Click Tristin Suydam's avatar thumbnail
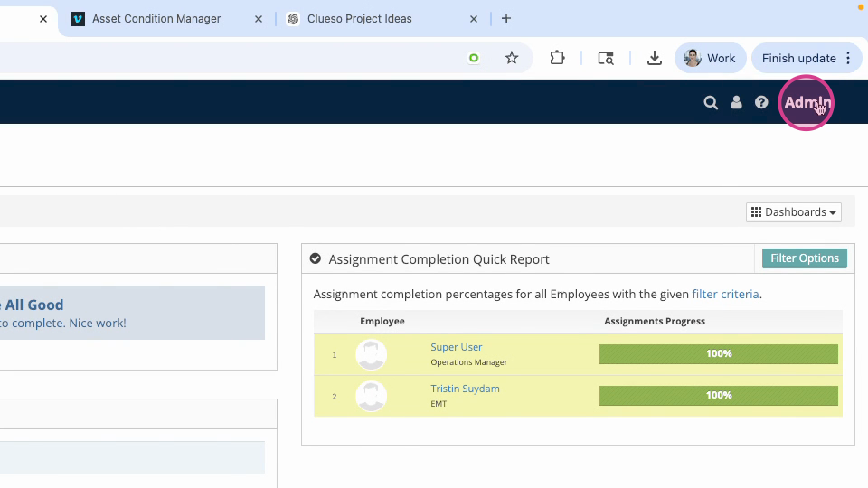This screenshot has height=488, width=868. [x=371, y=396]
